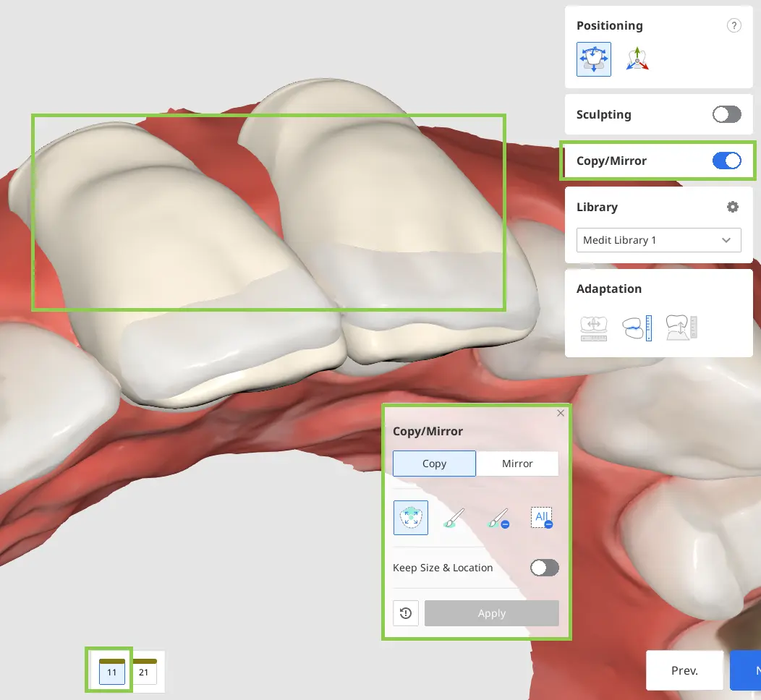Enable Keep Size & Location toggle
The image size is (761, 700).
click(x=545, y=568)
